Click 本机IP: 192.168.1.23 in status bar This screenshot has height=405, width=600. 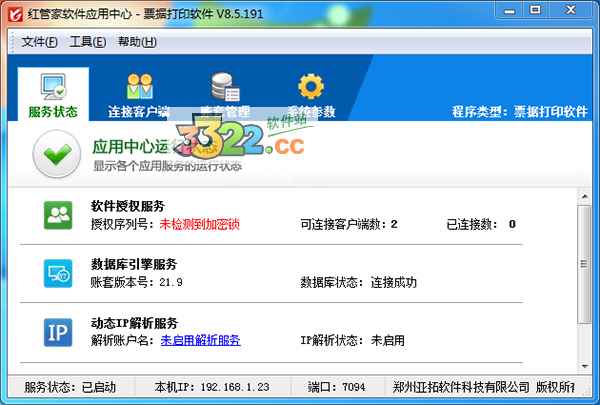pyautogui.click(x=212, y=387)
